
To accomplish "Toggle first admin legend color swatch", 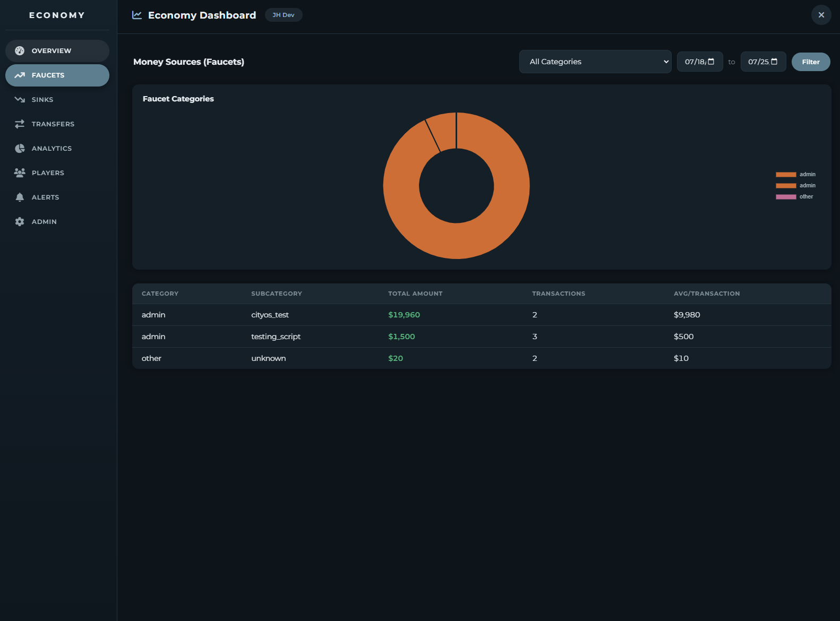I will tap(786, 175).
